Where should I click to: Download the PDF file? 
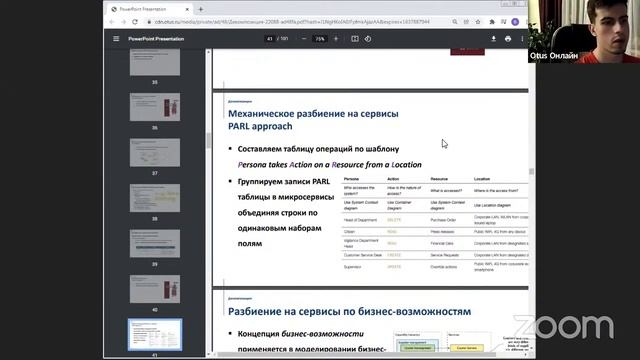click(x=493, y=39)
